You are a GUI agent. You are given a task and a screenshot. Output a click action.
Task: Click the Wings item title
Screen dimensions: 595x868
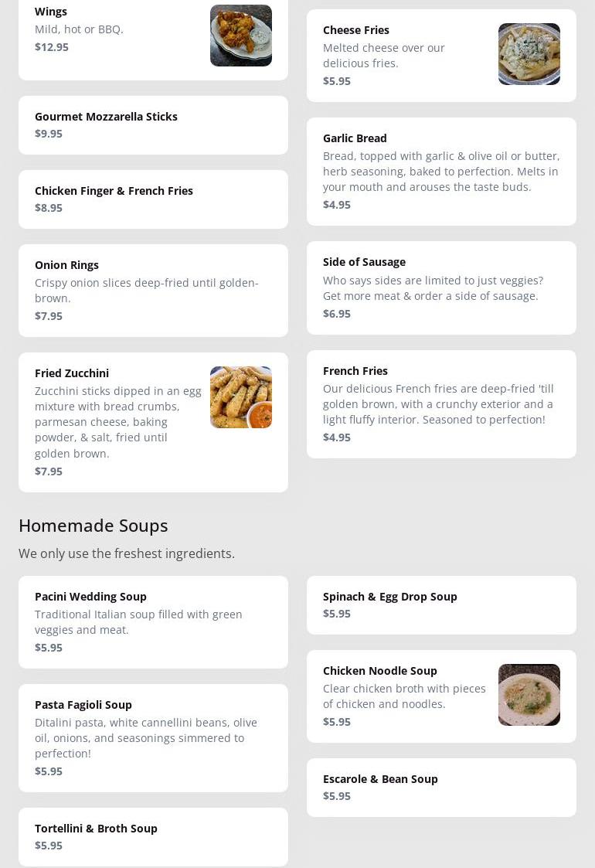51,12
